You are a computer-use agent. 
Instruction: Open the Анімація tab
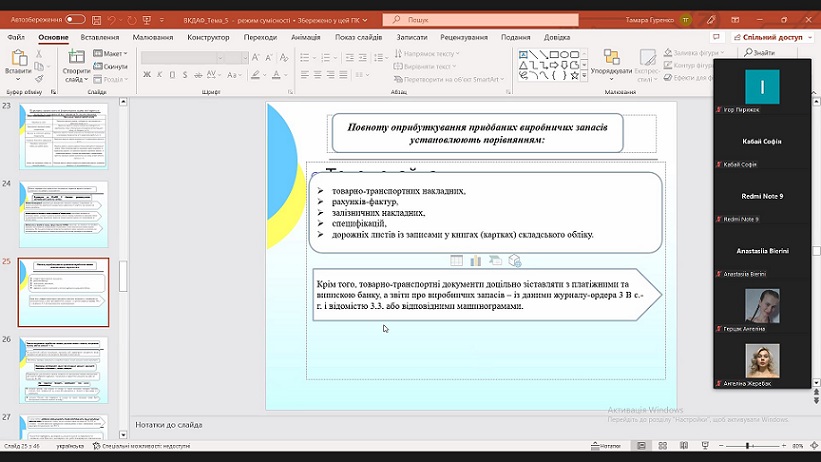(x=306, y=37)
